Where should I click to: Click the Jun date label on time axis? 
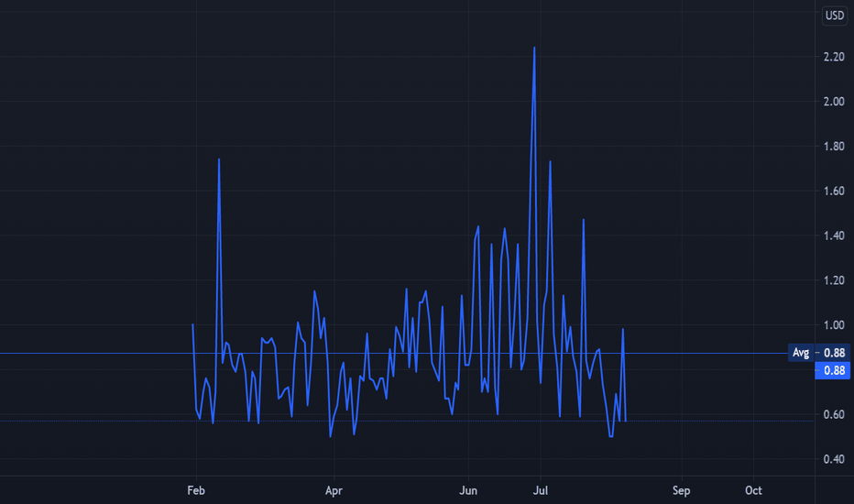[468, 490]
